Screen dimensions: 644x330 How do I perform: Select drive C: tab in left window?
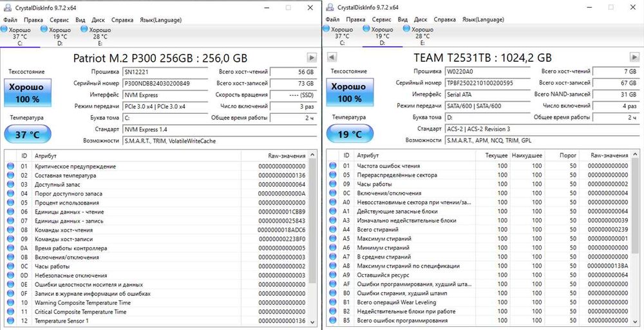[x=20, y=36]
